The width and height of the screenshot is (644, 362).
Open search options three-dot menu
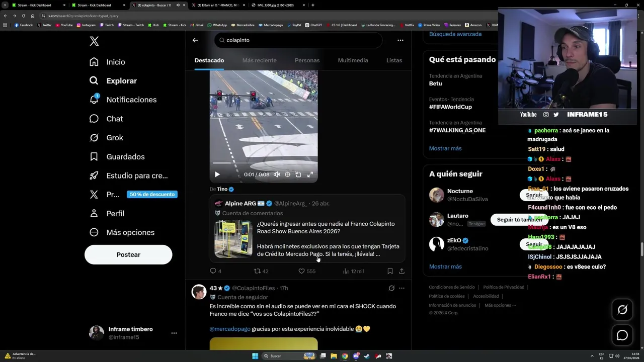click(x=400, y=40)
